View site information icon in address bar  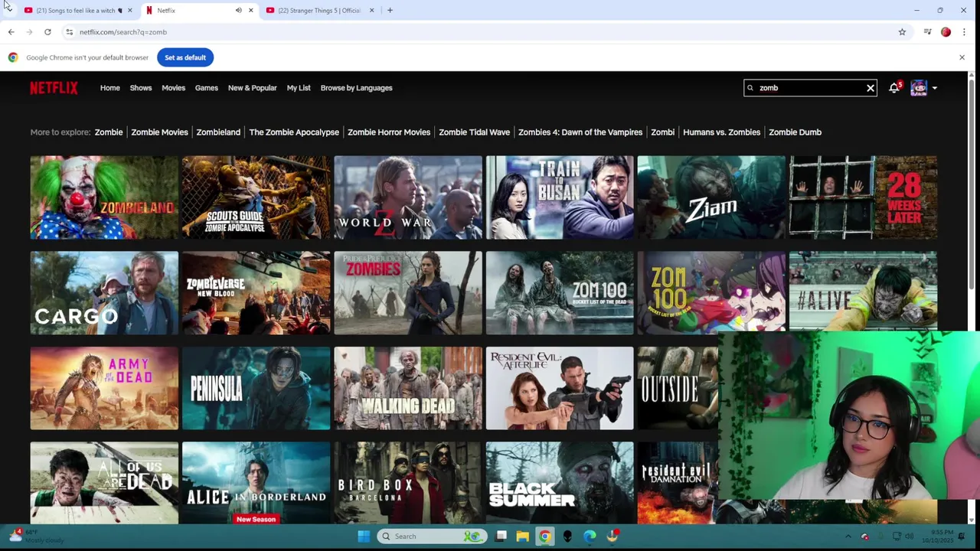click(x=69, y=32)
